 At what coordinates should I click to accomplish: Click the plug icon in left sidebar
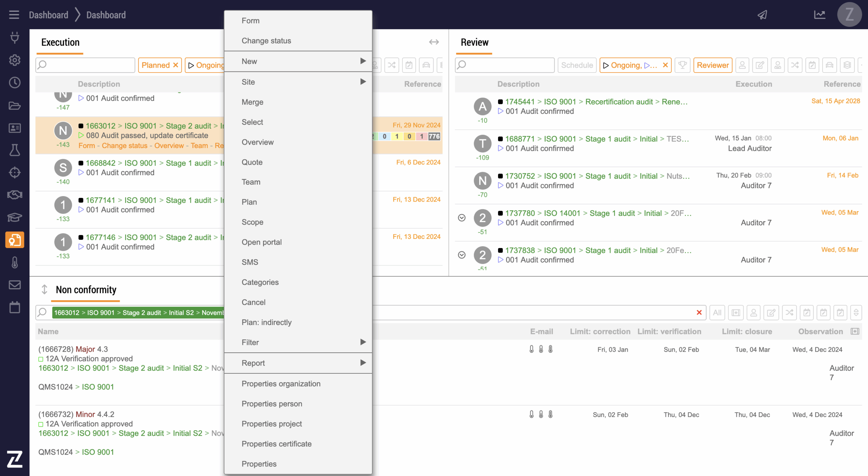click(x=15, y=37)
